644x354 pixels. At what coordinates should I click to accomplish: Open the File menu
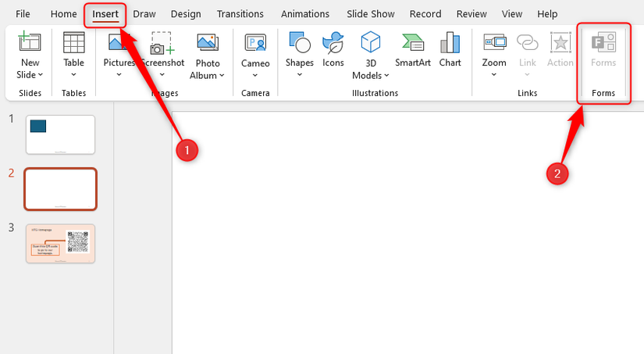click(x=23, y=14)
